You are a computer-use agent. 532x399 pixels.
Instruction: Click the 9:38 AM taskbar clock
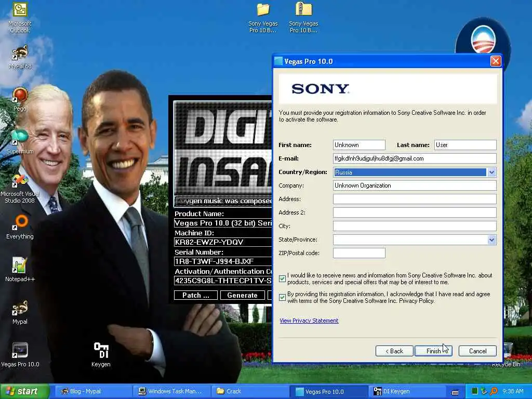[x=512, y=391]
